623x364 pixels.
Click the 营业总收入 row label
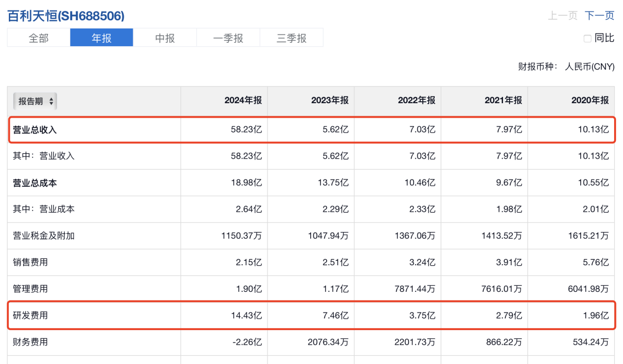click(35, 130)
